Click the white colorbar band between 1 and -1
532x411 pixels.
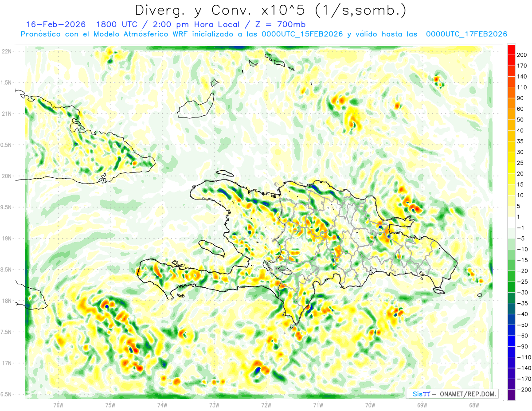pyautogui.click(x=511, y=222)
